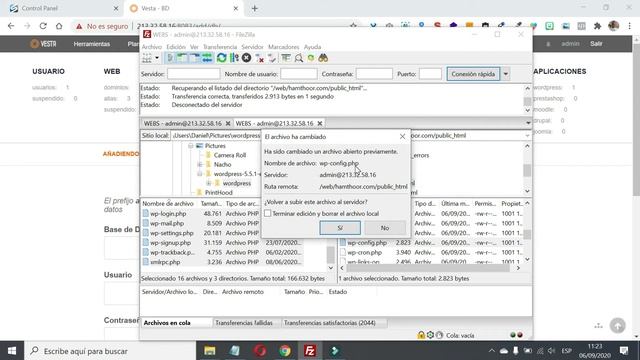
Task: Open the Ayuda menu
Action: click(x=312, y=47)
